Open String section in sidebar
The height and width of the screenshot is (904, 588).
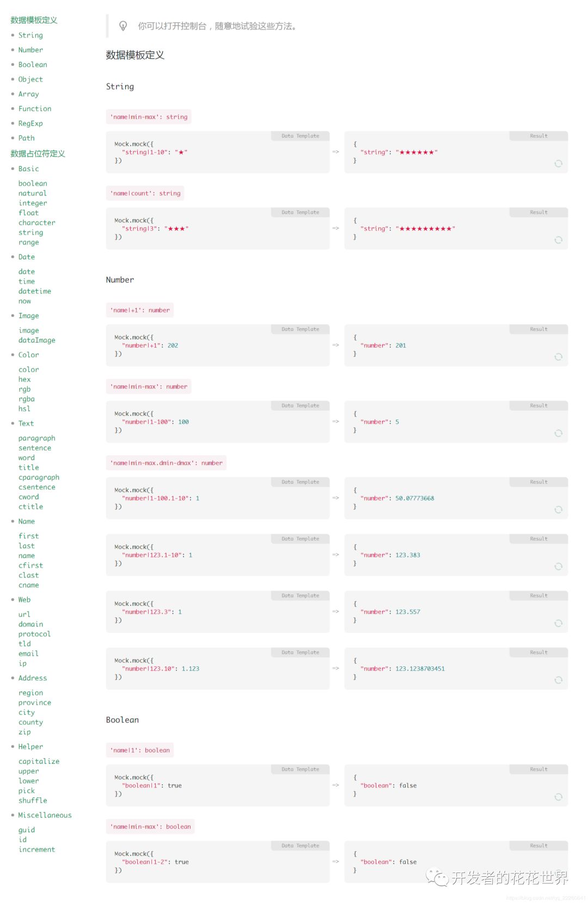point(30,35)
